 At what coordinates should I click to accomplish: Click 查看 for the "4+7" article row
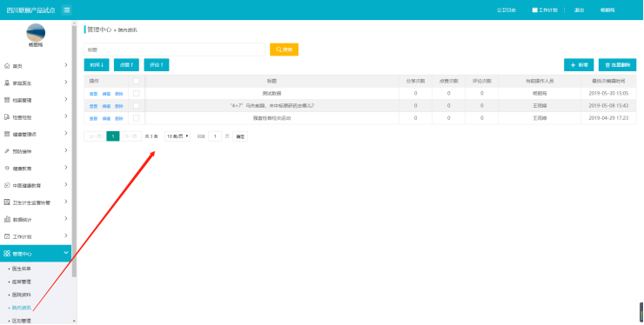click(x=94, y=106)
